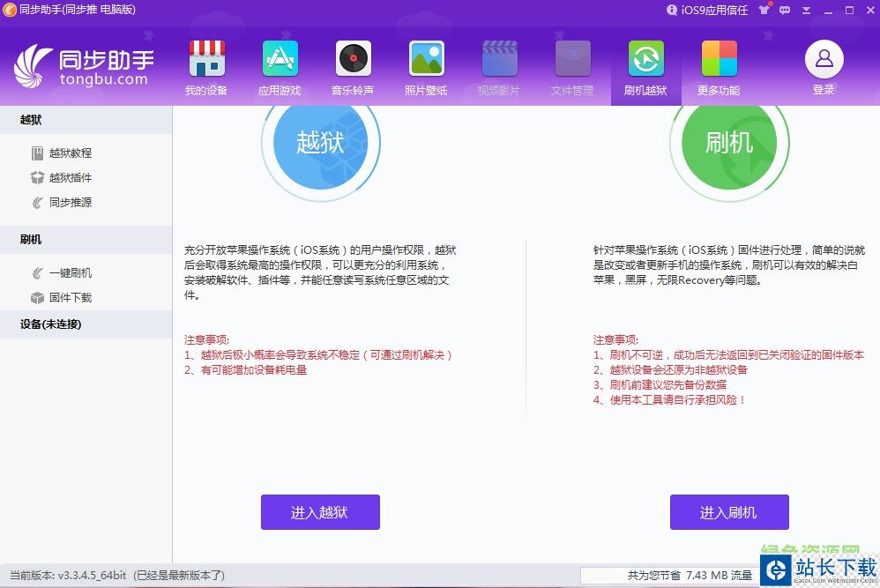This screenshot has width=880, height=588.
Task: Open 更多功能 (More Features)
Action: (719, 68)
